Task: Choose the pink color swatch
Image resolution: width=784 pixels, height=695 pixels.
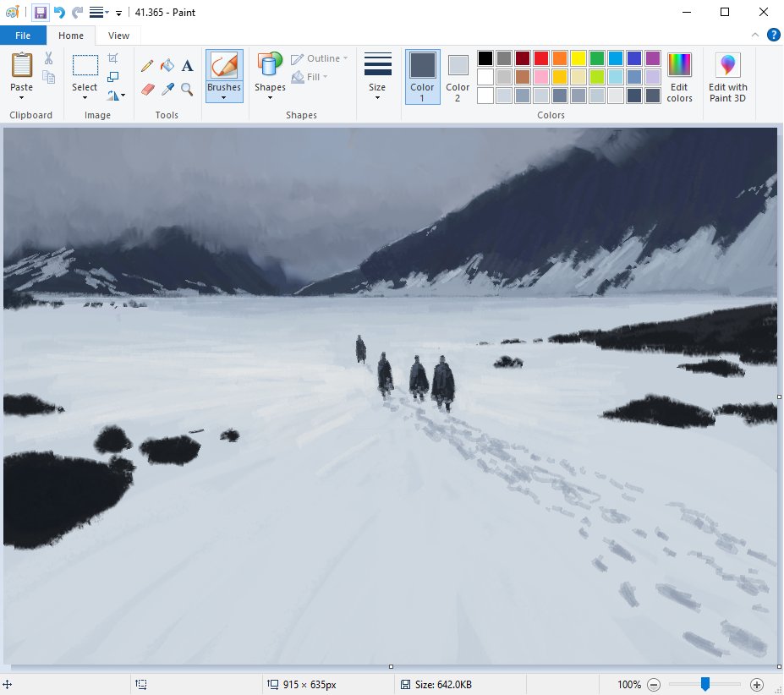Action: click(x=541, y=76)
